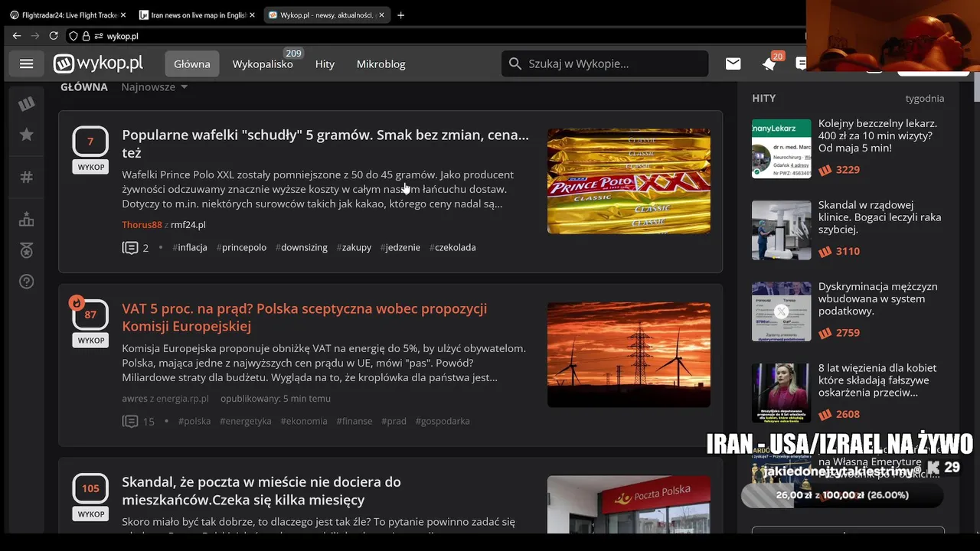Click the hot flame badge on VAT post
Screen dimensions: 980x551
pos(77,303)
